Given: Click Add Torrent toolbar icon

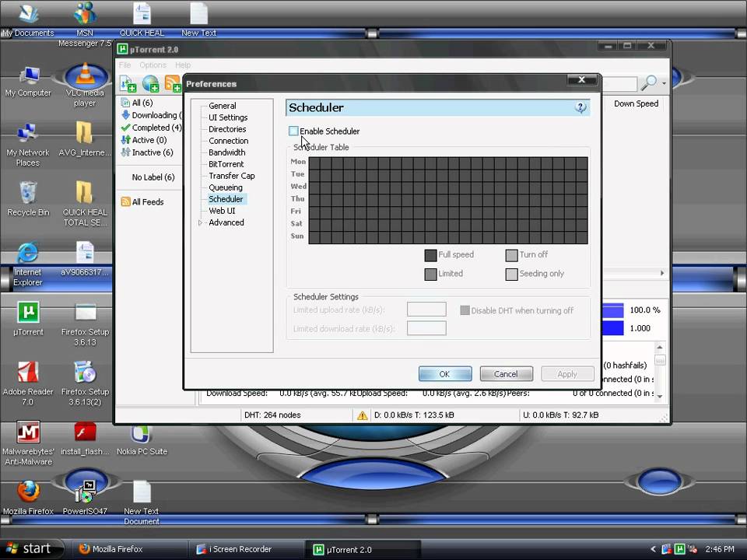Looking at the screenshot, I should [x=128, y=83].
